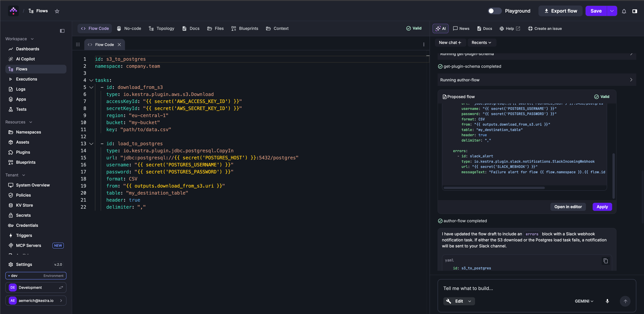Save the flow

[596, 11]
